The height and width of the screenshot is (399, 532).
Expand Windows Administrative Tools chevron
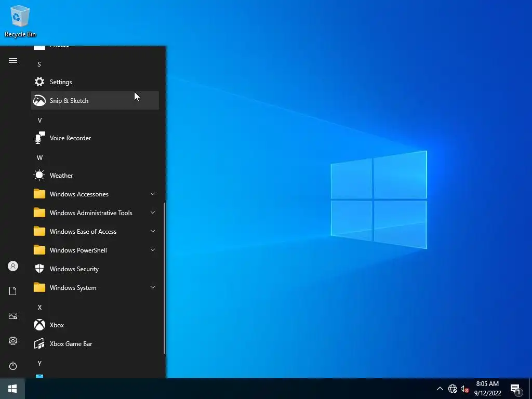click(153, 212)
